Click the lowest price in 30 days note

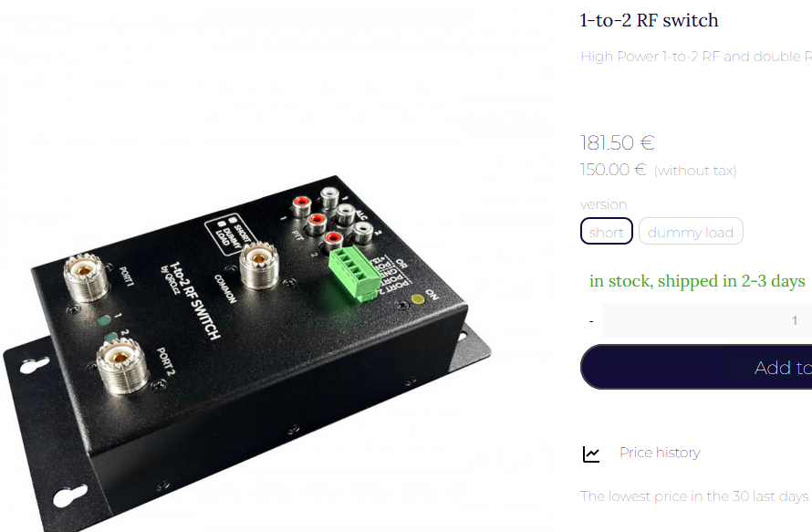(696, 496)
